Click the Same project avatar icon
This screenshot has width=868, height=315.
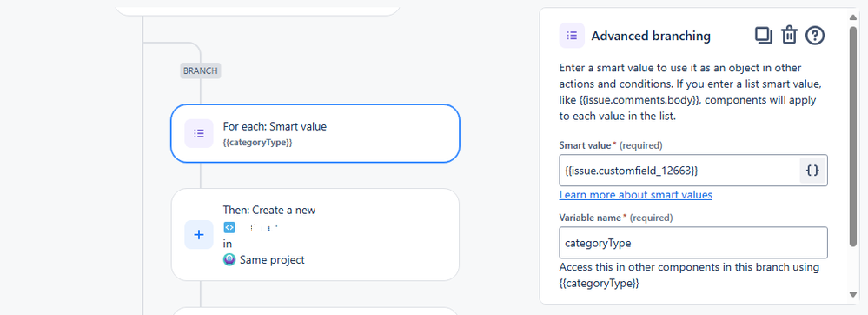click(229, 259)
